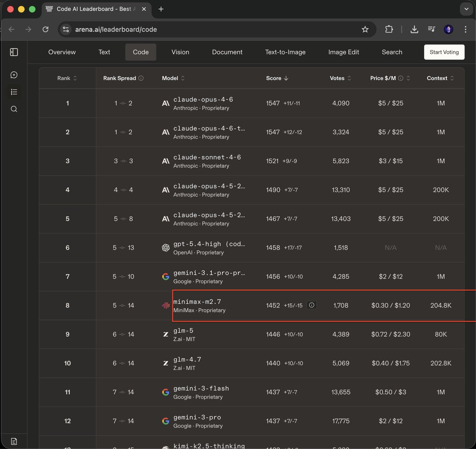
Task: Open the minimax-m2.7 model entry
Action: [x=197, y=302]
